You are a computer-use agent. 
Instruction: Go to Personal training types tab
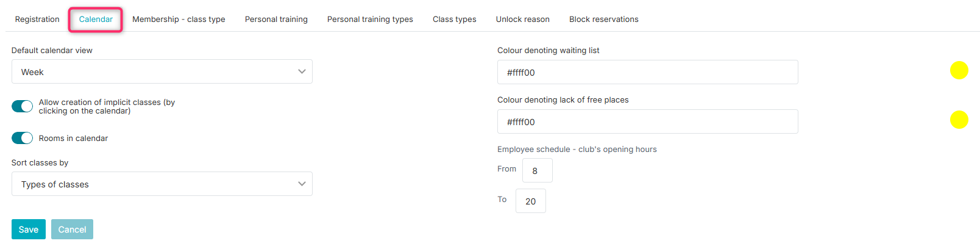point(370,20)
